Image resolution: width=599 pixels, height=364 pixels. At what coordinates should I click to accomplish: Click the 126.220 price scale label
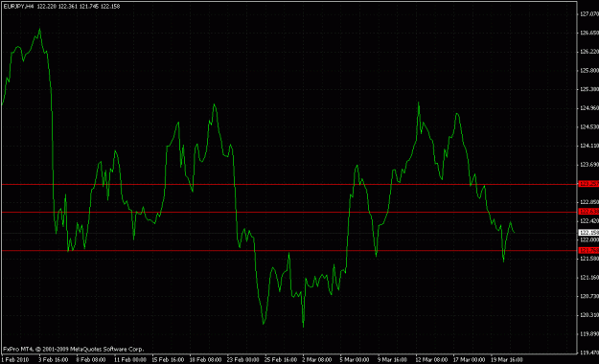[x=589, y=52]
